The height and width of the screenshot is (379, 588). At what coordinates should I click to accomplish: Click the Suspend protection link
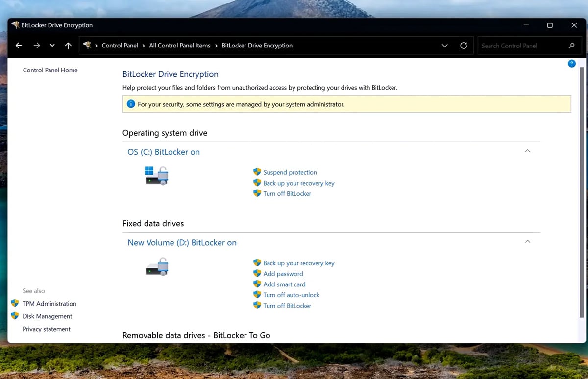(x=290, y=172)
